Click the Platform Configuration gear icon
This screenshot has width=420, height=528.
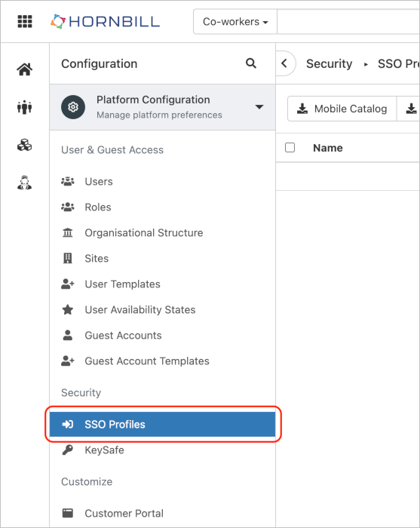coord(73,107)
